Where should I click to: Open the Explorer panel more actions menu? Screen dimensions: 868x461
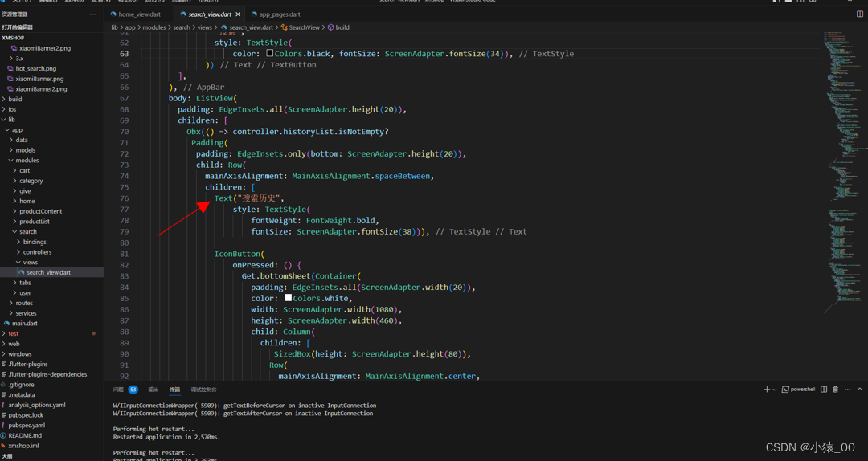[92, 14]
